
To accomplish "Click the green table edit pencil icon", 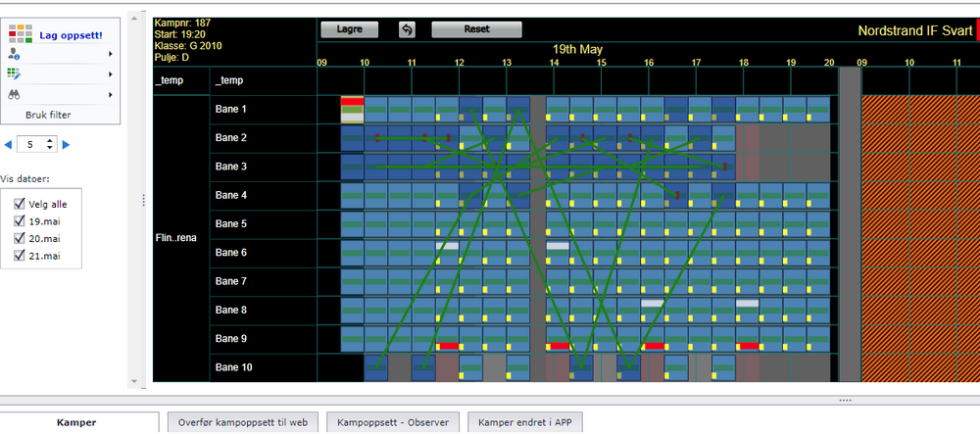I will click(14, 74).
